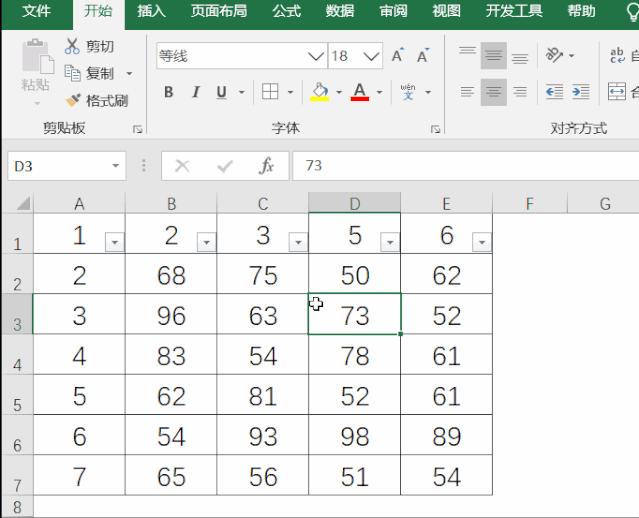Image resolution: width=639 pixels, height=518 pixels.
Task: Click the fx insert function icon
Action: click(x=266, y=166)
